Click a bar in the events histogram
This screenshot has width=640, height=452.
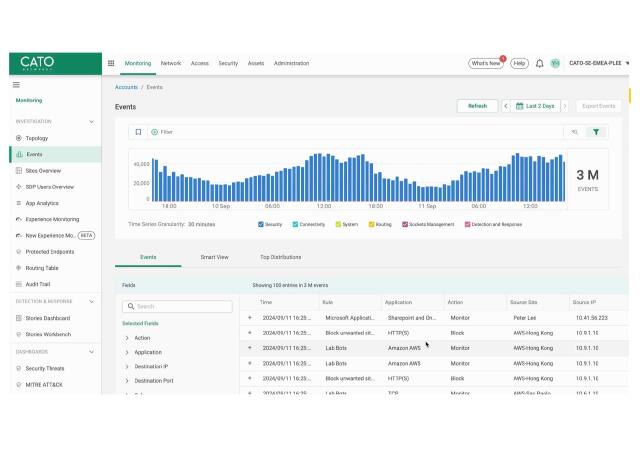(x=320, y=177)
